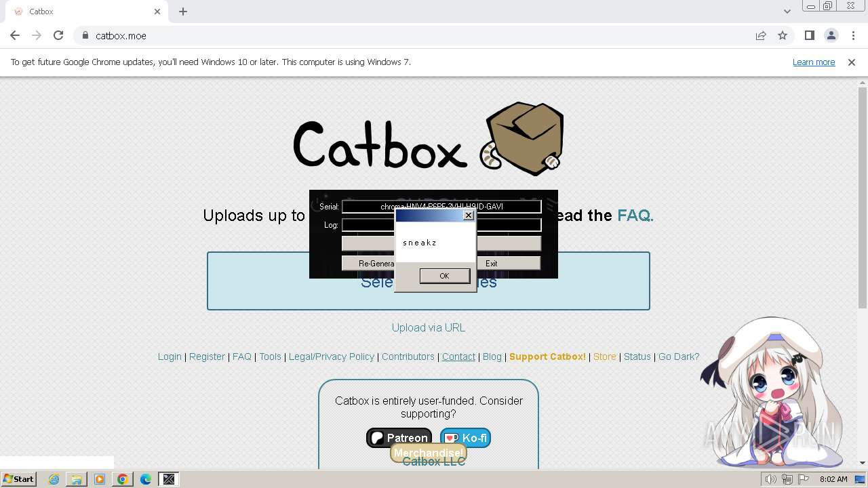The width and height of the screenshot is (868, 488).
Task: Open the Windows Start menu
Action: [x=18, y=479]
